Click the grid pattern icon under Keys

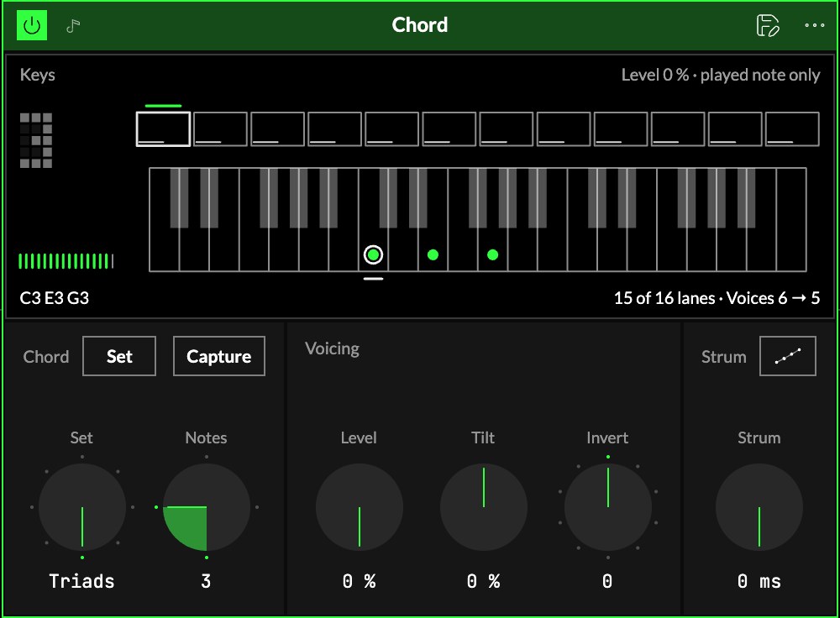[x=36, y=140]
